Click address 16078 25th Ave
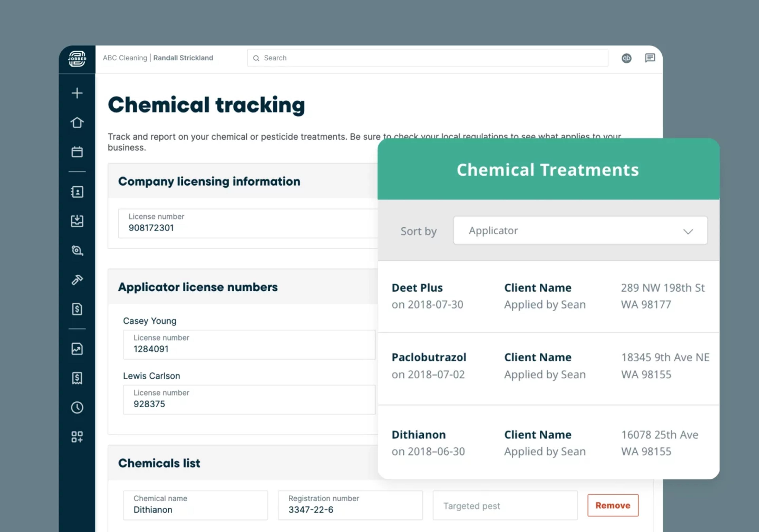 660,435
